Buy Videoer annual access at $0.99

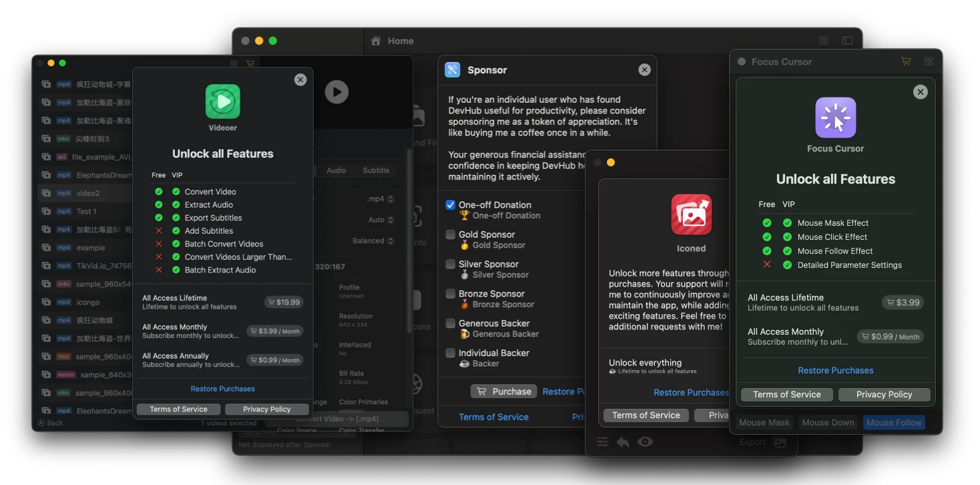pos(274,360)
